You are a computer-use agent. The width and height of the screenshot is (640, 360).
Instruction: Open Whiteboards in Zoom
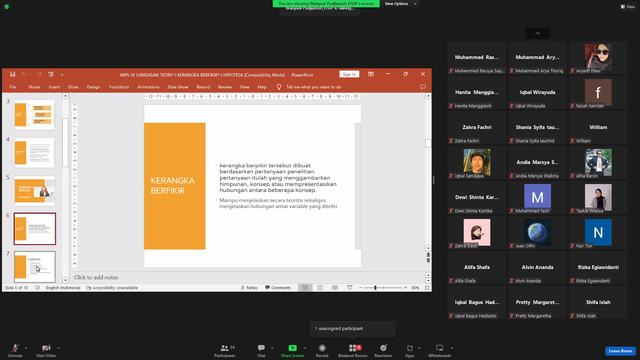coord(440,351)
